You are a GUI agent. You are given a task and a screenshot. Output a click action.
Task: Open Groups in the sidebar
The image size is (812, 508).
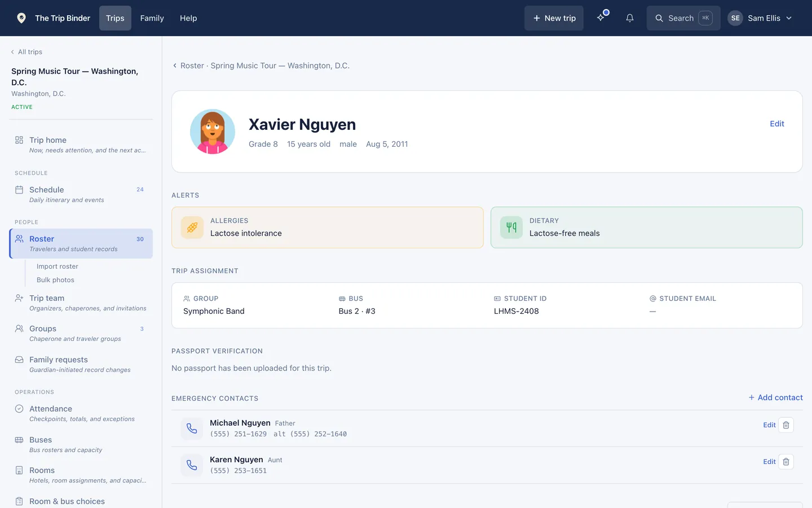coord(81,333)
